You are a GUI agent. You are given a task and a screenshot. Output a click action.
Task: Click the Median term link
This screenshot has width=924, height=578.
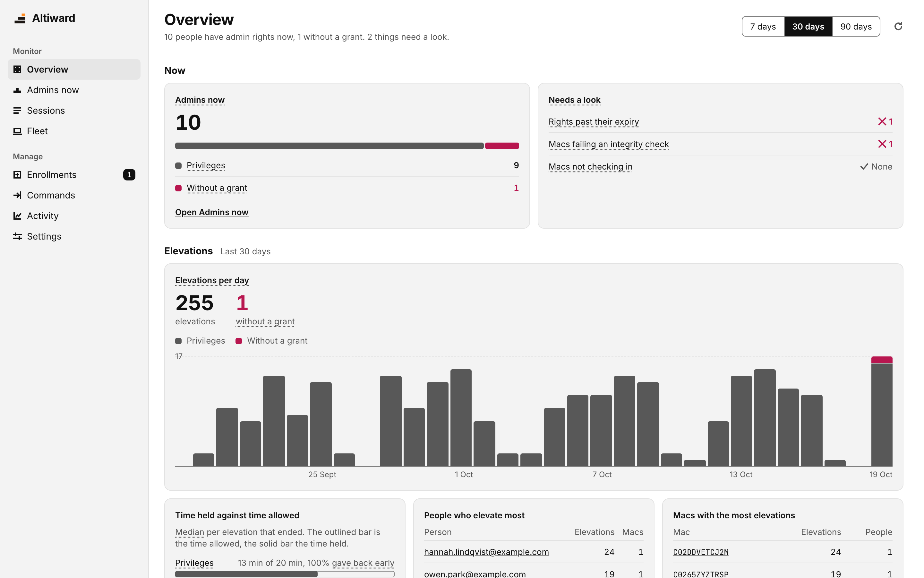point(190,532)
